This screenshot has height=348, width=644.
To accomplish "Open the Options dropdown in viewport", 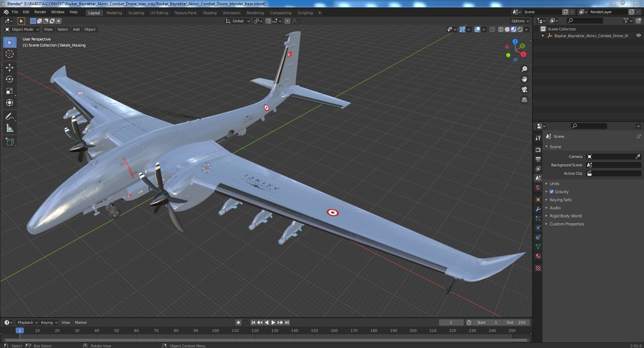I will coord(520,21).
